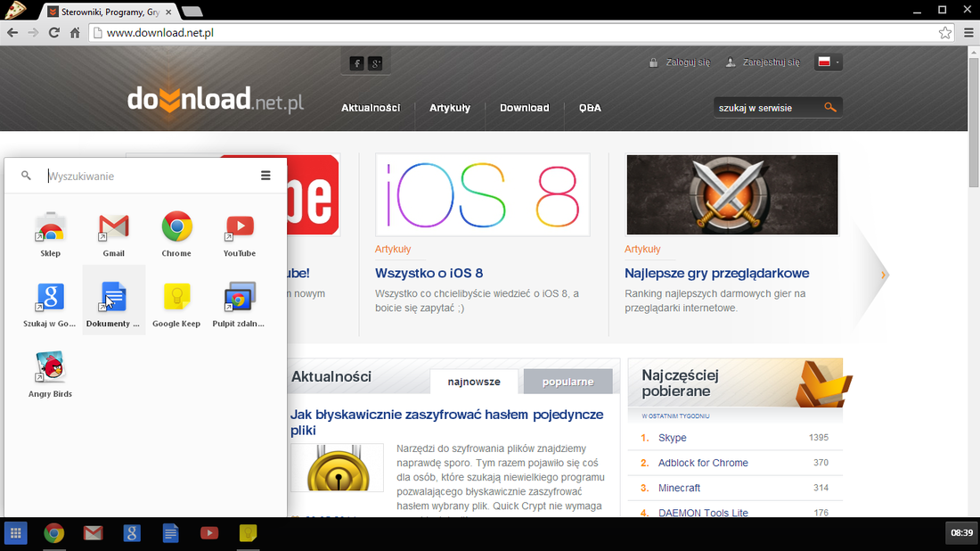980x551 pixels.
Task: Open the Aktualności menu item
Action: click(371, 108)
